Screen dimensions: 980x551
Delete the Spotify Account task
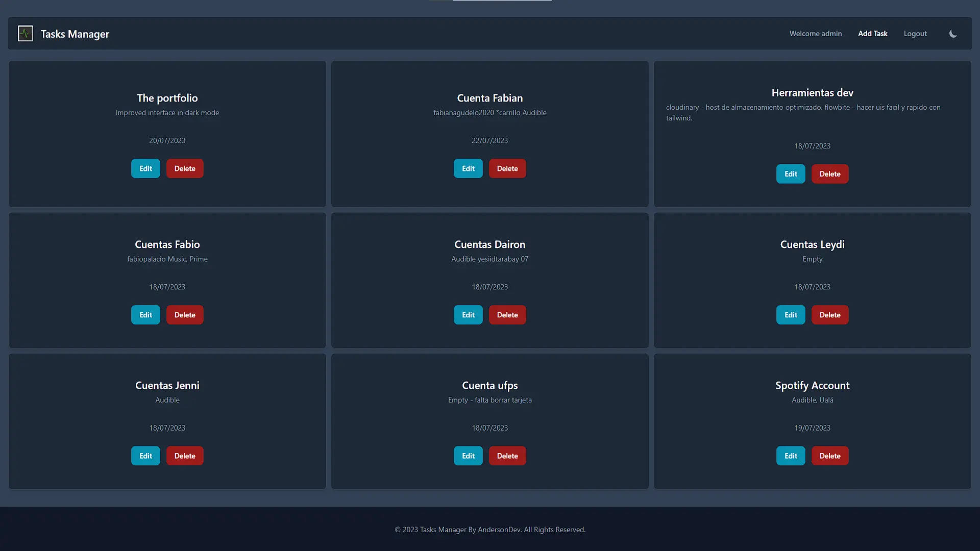pyautogui.click(x=830, y=456)
